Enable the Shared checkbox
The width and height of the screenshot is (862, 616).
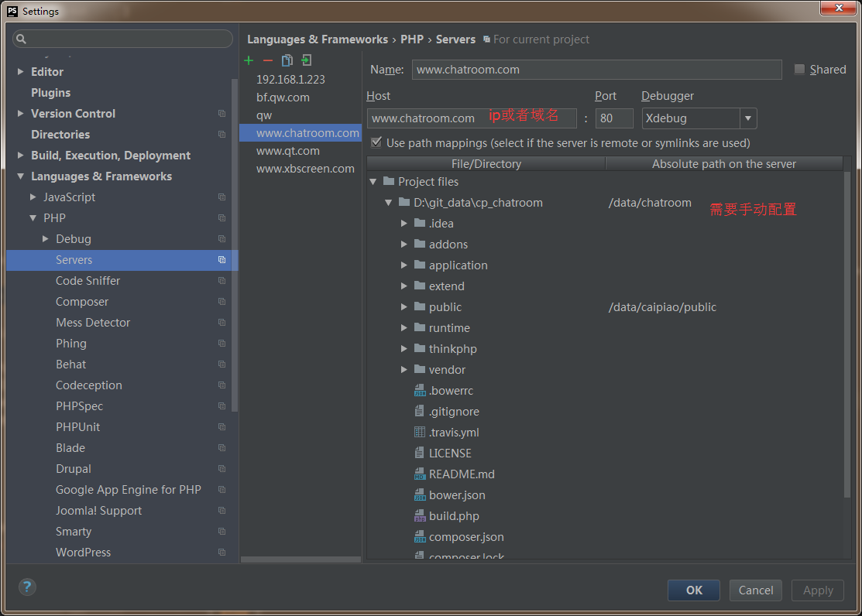point(799,69)
